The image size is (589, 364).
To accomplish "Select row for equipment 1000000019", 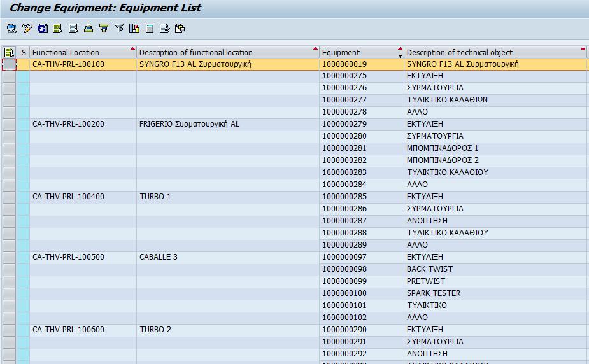I will 10,64.
